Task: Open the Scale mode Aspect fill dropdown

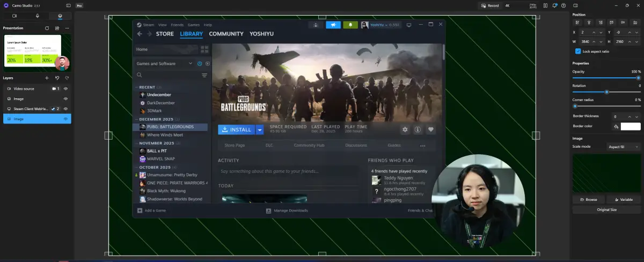Action: point(623,147)
